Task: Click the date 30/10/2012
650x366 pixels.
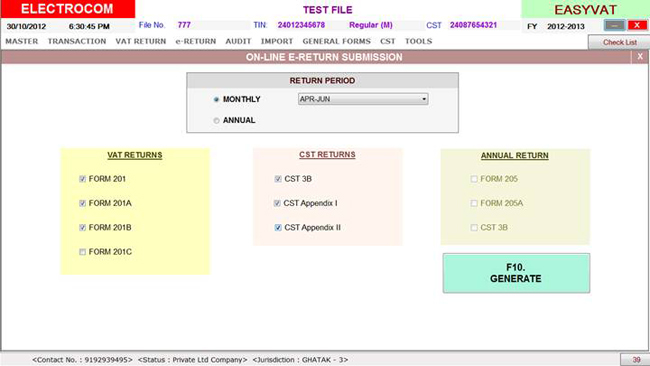Action: (x=26, y=27)
